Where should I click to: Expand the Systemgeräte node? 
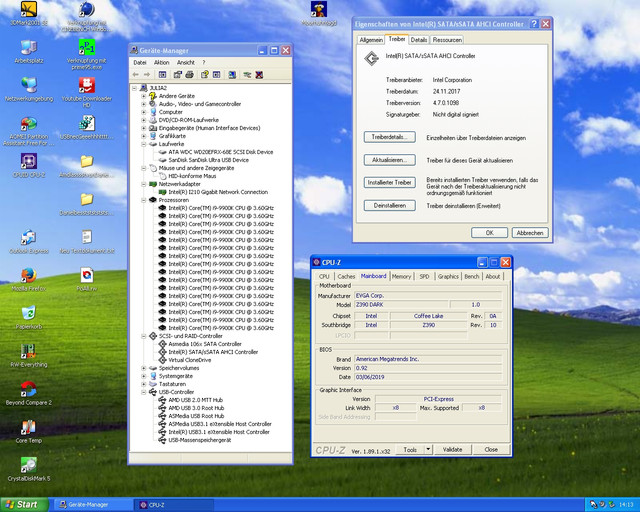tap(143, 376)
